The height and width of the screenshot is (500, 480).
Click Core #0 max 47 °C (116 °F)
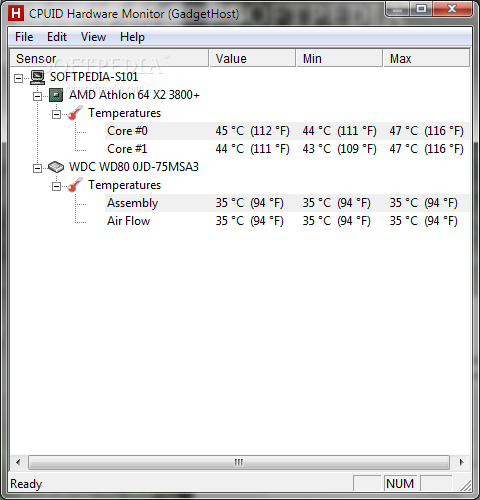pyautogui.click(x=427, y=131)
